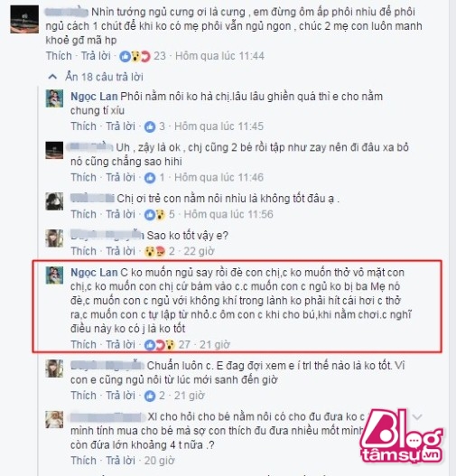Open the dropdown chevron on the 'Xl cho hỏi' comment
This screenshot has width=456, height=476.
click(x=417, y=417)
